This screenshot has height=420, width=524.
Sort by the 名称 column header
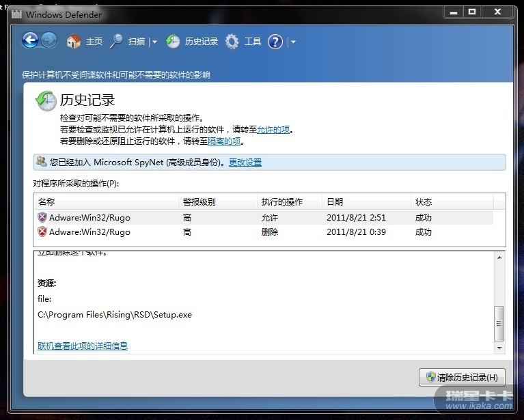point(107,202)
